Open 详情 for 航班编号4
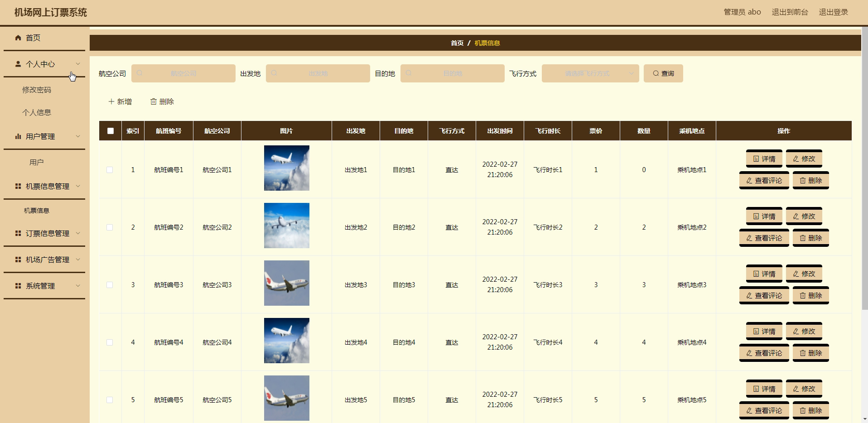This screenshot has width=868, height=423. (764, 331)
